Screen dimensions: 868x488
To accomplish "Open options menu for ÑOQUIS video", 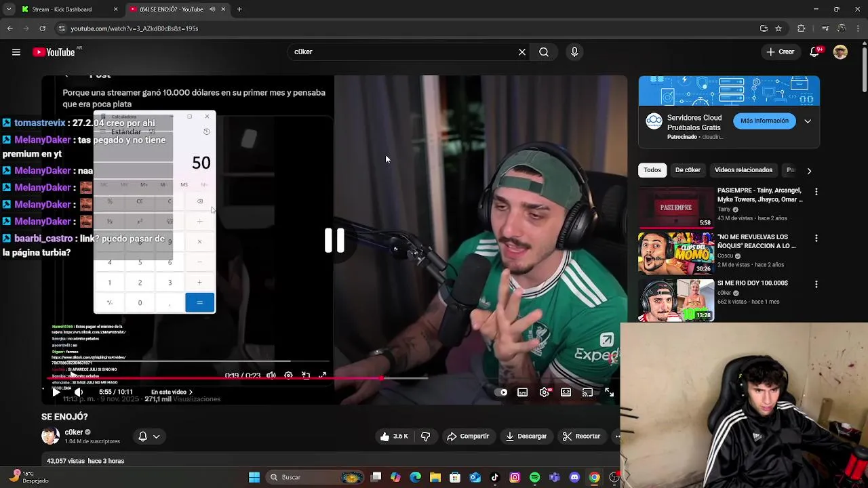I will 816,239.
